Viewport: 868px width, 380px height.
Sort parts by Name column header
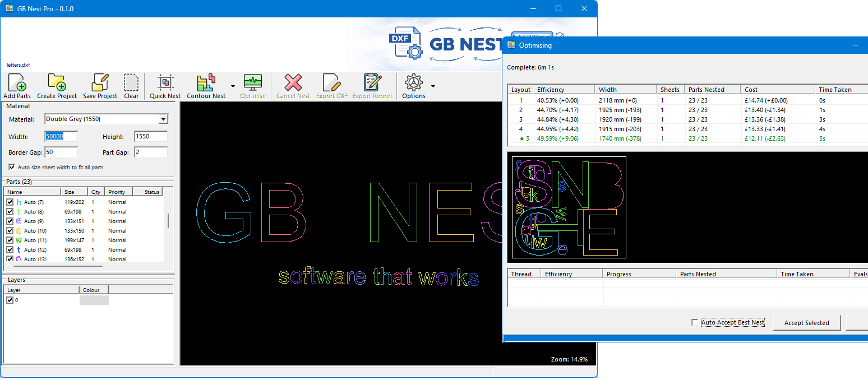(33, 192)
